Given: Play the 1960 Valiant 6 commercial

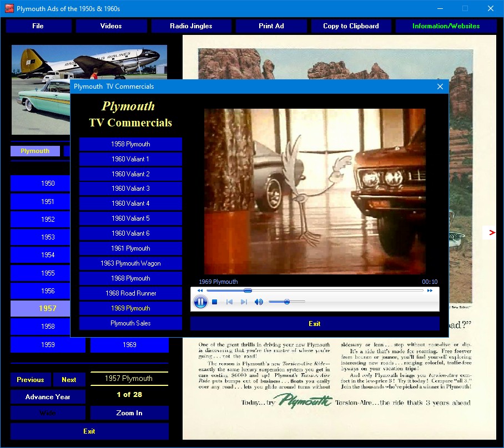Looking at the screenshot, I should click(x=130, y=233).
